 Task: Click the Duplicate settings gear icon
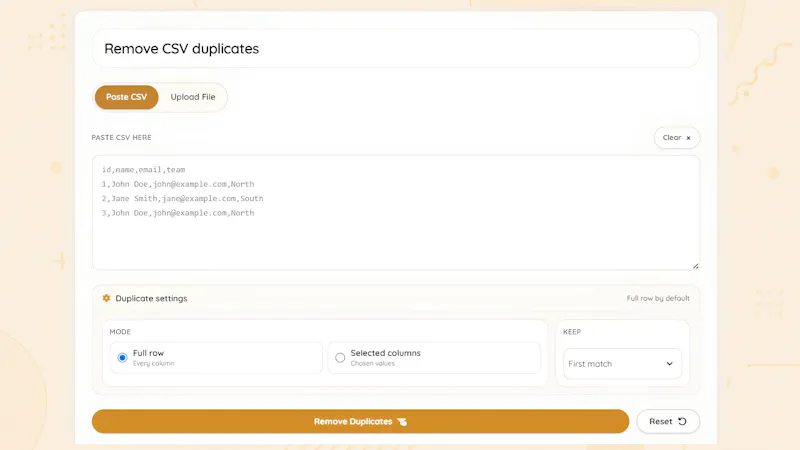click(106, 298)
